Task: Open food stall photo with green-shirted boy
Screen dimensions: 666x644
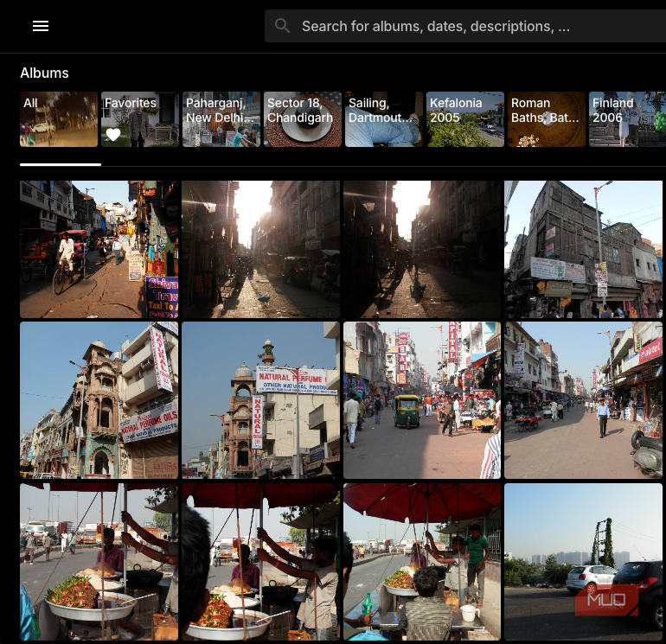Action: 422,562
